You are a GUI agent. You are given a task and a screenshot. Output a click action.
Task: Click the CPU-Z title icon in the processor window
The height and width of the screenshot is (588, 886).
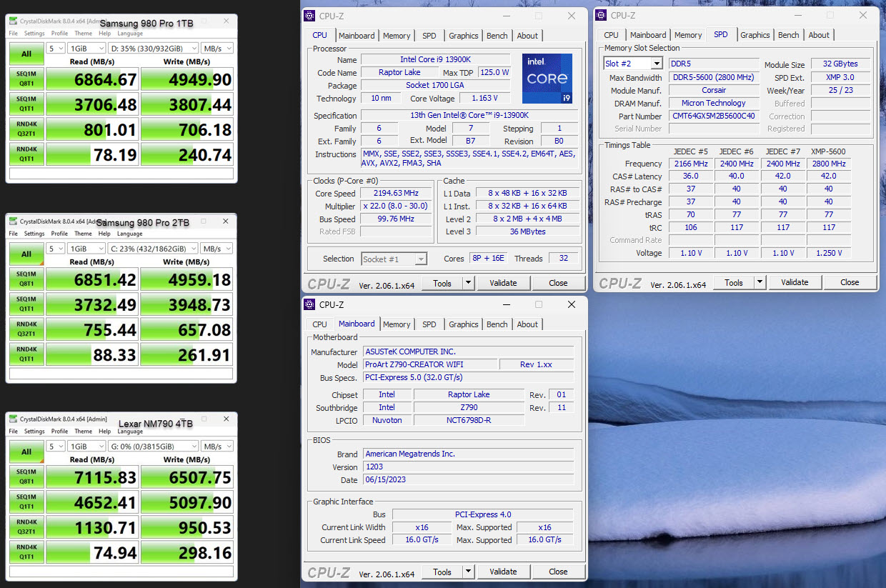pos(309,16)
